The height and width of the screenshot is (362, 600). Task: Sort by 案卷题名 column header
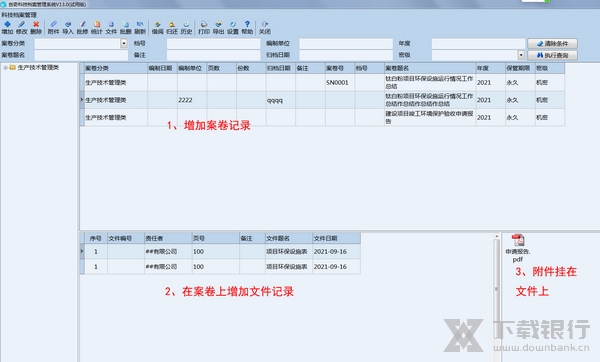click(430, 68)
